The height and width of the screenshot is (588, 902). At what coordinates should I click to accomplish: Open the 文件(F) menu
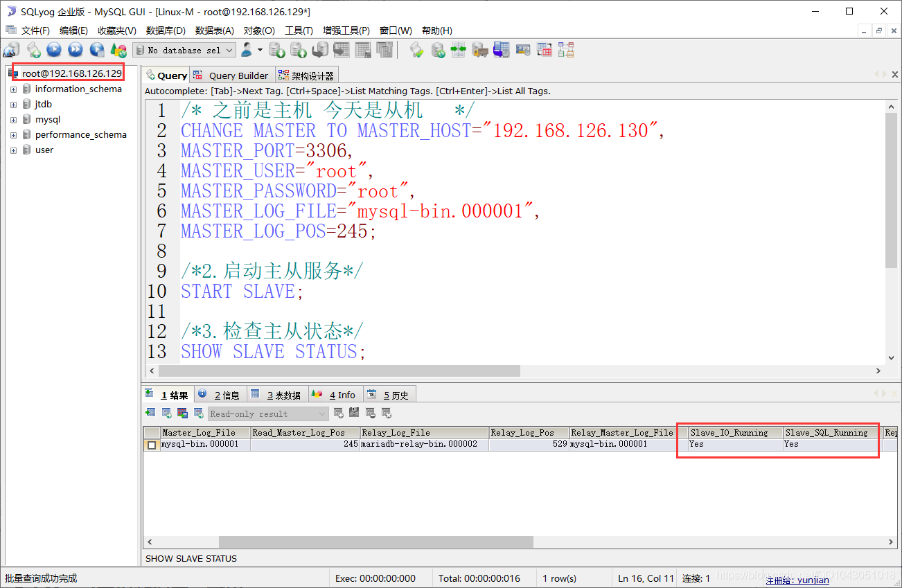(x=35, y=30)
